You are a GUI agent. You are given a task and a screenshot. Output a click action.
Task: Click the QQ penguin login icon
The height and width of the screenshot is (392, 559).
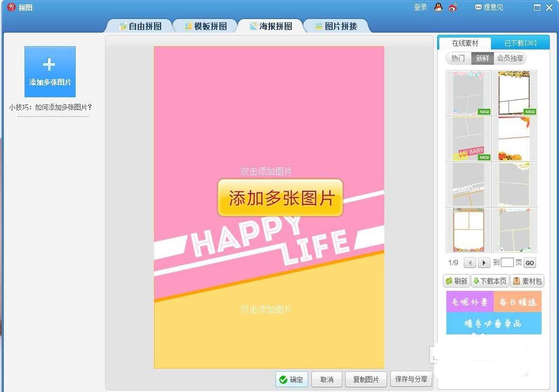[438, 7]
